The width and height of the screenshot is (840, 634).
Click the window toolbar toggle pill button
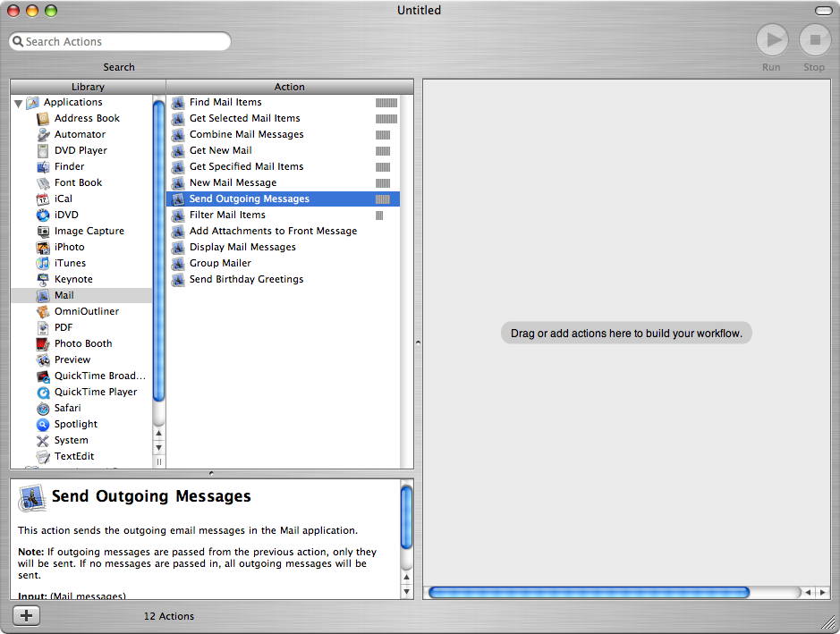[823, 11]
